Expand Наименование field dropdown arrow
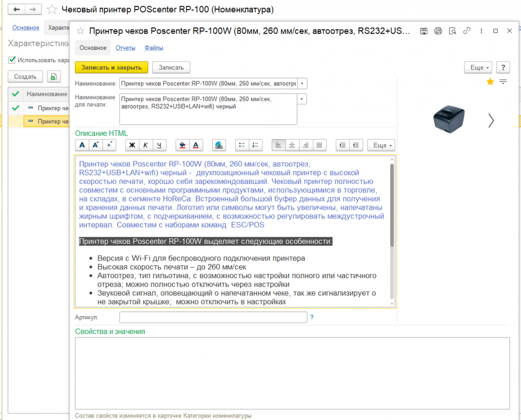Image resolution: width=521 pixels, height=420 pixels. 302,83
